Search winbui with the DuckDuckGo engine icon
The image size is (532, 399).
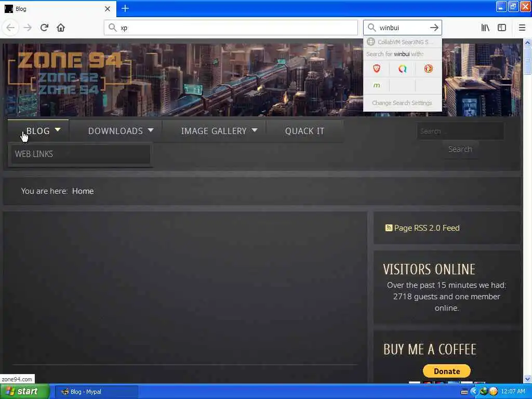click(429, 69)
